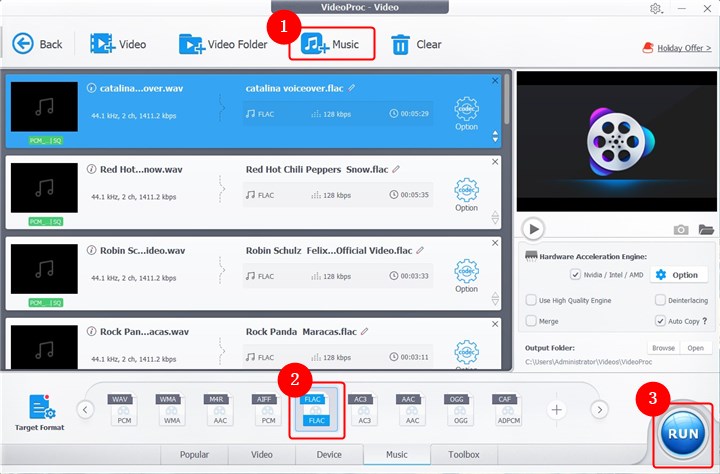Screen dimensions: 720x474
Task: Switch to the Video tab
Action: click(261, 454)
